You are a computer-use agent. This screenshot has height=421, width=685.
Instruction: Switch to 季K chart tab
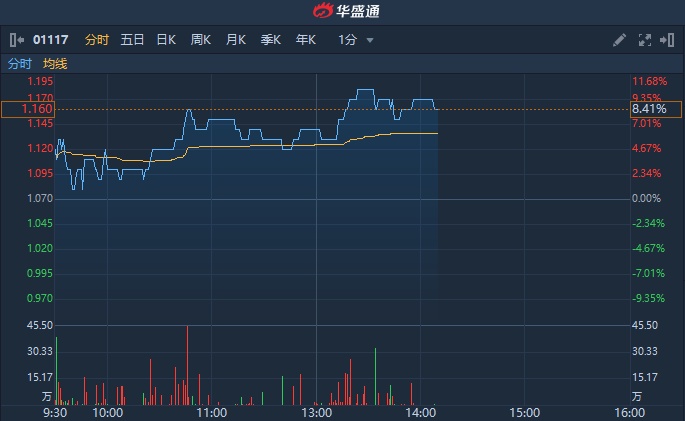click(271, 40)
